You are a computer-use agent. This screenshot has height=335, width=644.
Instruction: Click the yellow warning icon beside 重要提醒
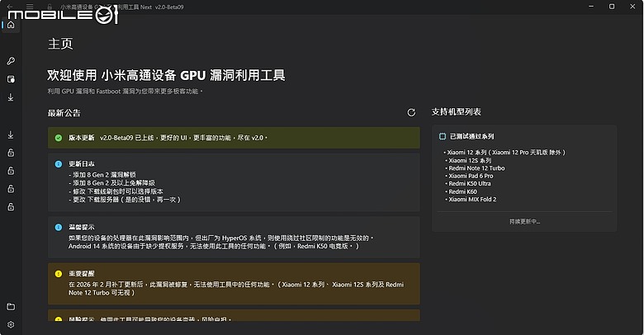click(59, 273)
